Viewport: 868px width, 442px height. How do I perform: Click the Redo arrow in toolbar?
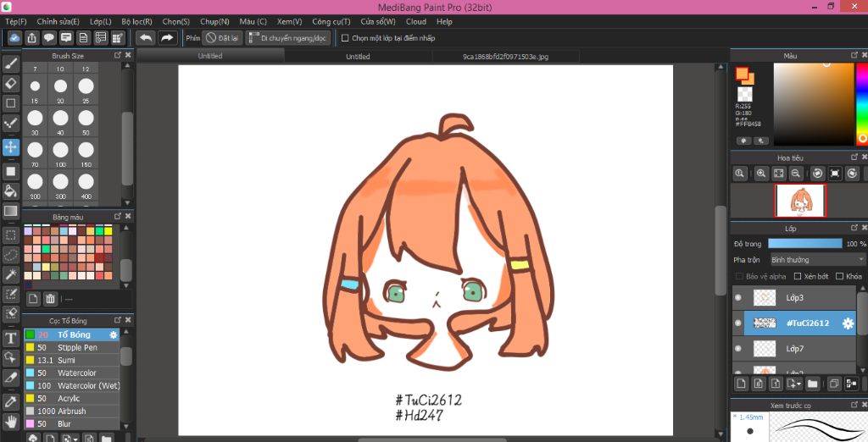167,38
